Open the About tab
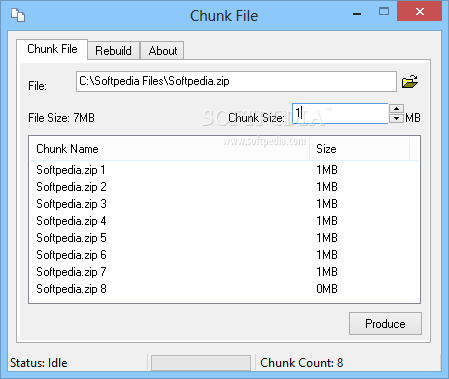This screenshot has height=379, width=449. 162,51
